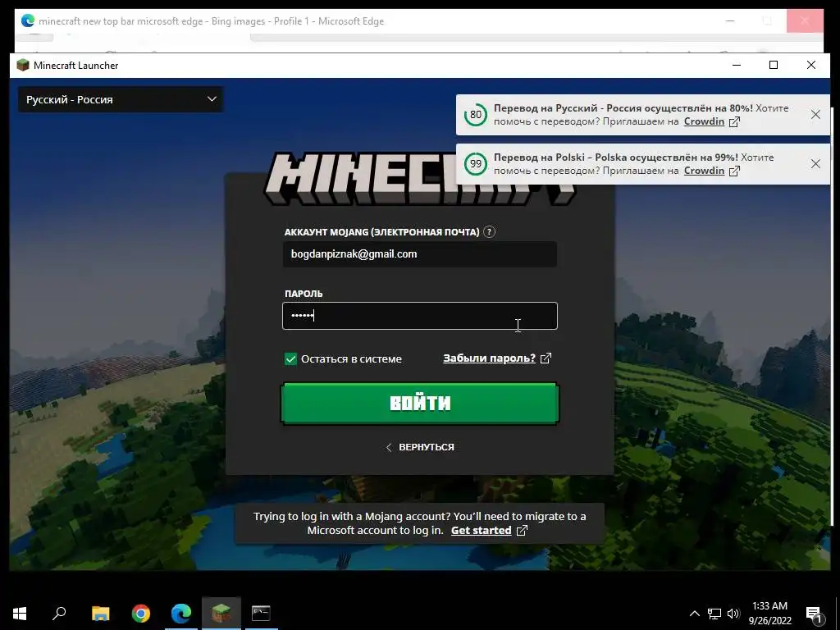This screenshot has height=630, width=840.
Task: Select the Minecraft Launcher taskbar icon
Action: (x=221, y=614)
